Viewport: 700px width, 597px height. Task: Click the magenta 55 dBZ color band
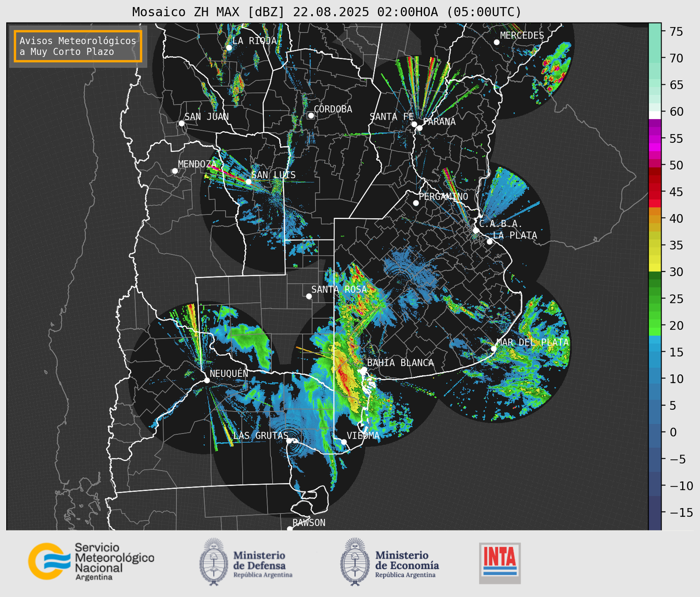pyautogui.click(x=655, y=139)
